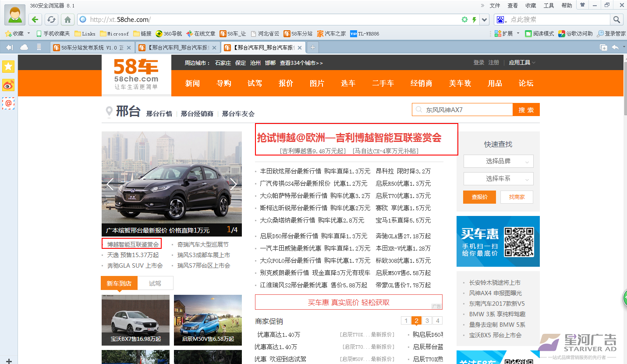The width and height of the screenshot is (627, 364).
Task: Open new tab with plus button
Action: tap(312, 47)
